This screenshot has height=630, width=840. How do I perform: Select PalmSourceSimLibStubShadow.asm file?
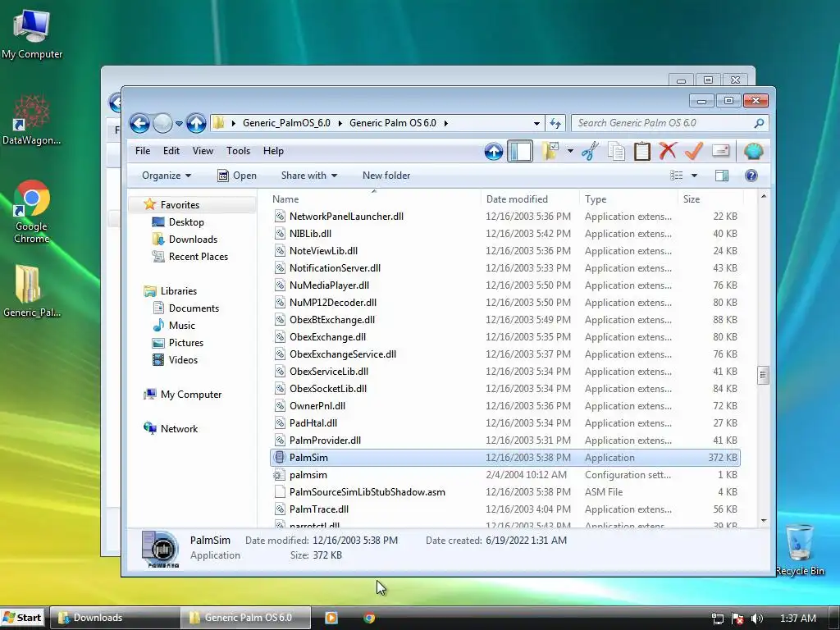click(505, 492)
